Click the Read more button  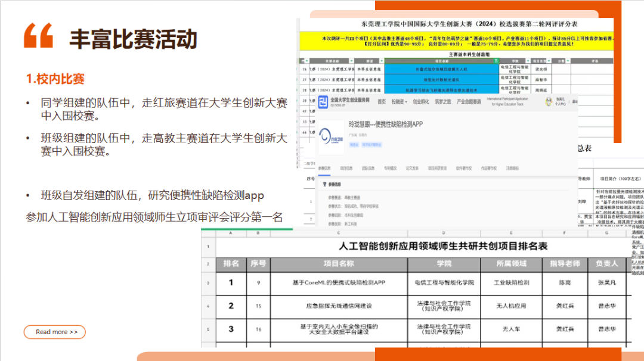(54, 332)
